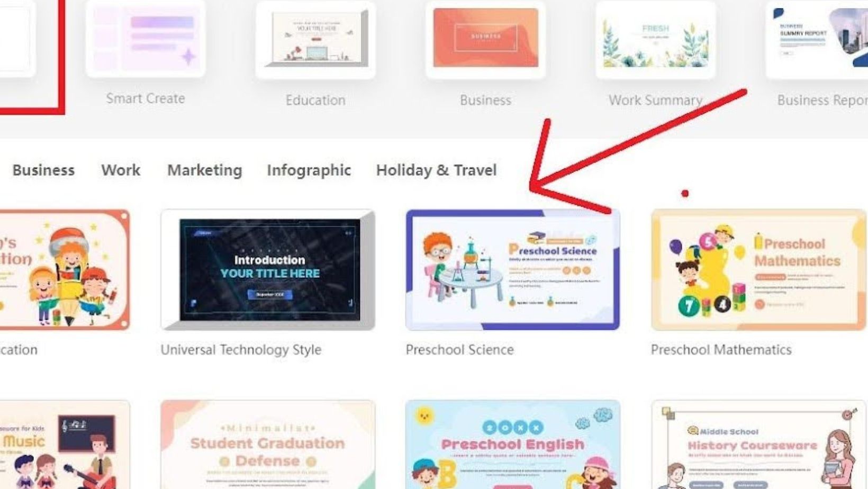
Task: Open the Education category icon
Action: click(315, 40)
